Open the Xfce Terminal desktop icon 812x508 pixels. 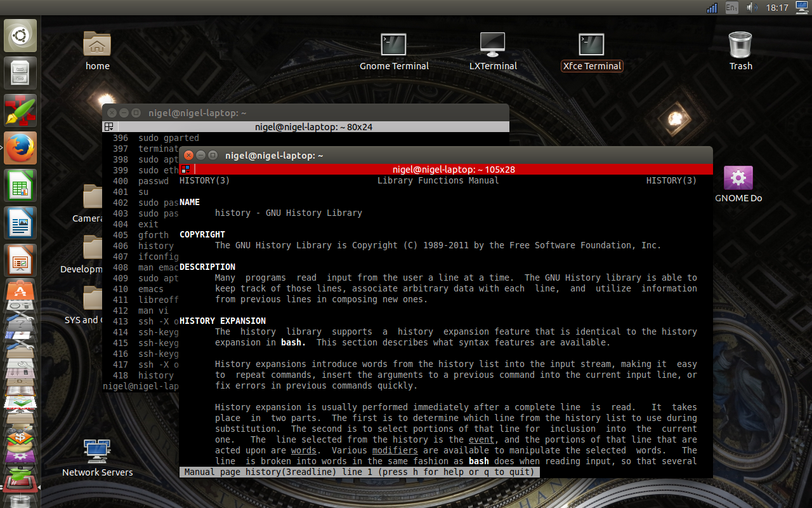pos(592,52)
